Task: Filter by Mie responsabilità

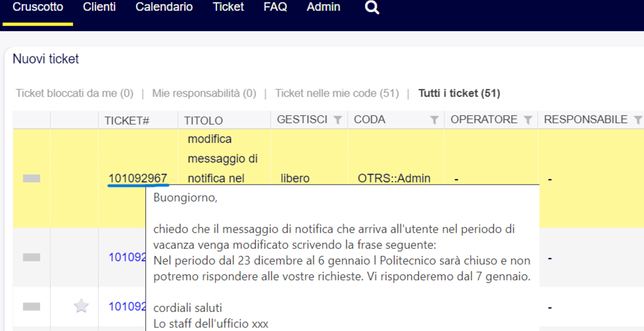Action: point(204,93)
